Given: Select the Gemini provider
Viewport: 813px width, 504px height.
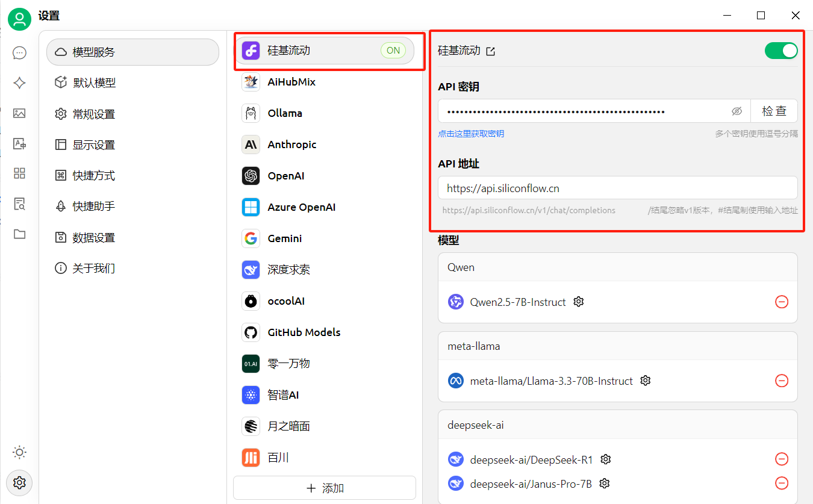Looking at the screenshot, I should (325, 238).
